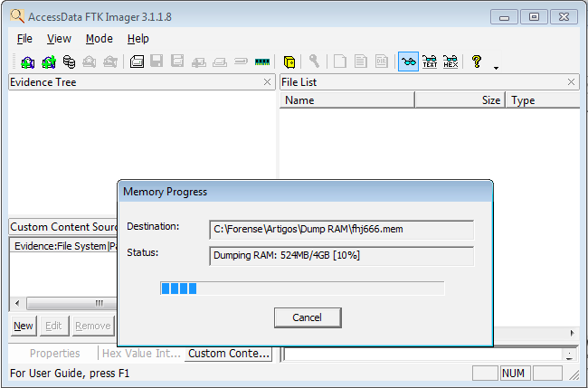Click the Dumping RAM status field
The width and height of the screenshot is (588, 388).
pos(342,256)
